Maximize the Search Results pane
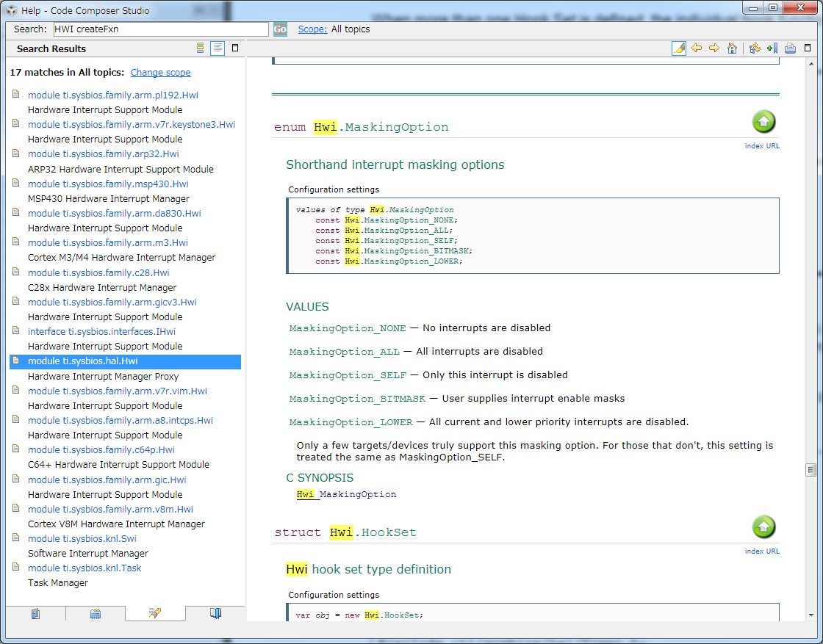The image size is (823, 644). tap(235, 48)
